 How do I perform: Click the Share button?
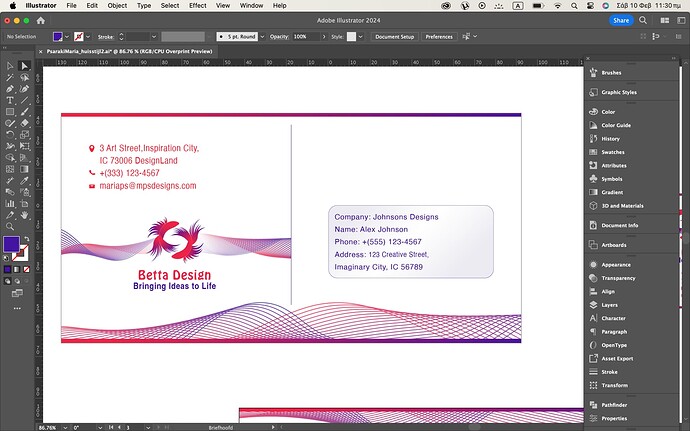pos(621,20)
